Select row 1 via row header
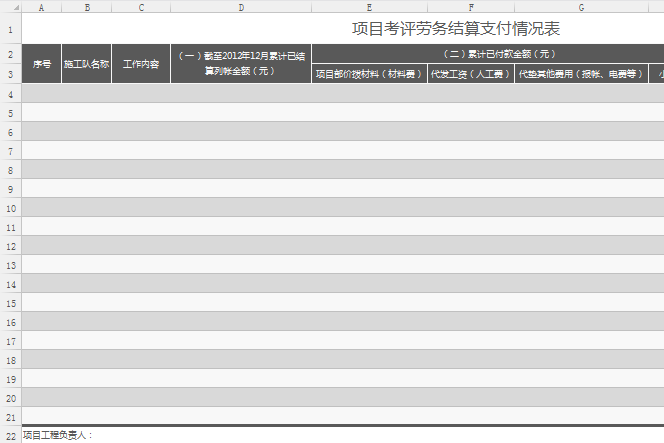The image size is (664, 443). [10, 28]
